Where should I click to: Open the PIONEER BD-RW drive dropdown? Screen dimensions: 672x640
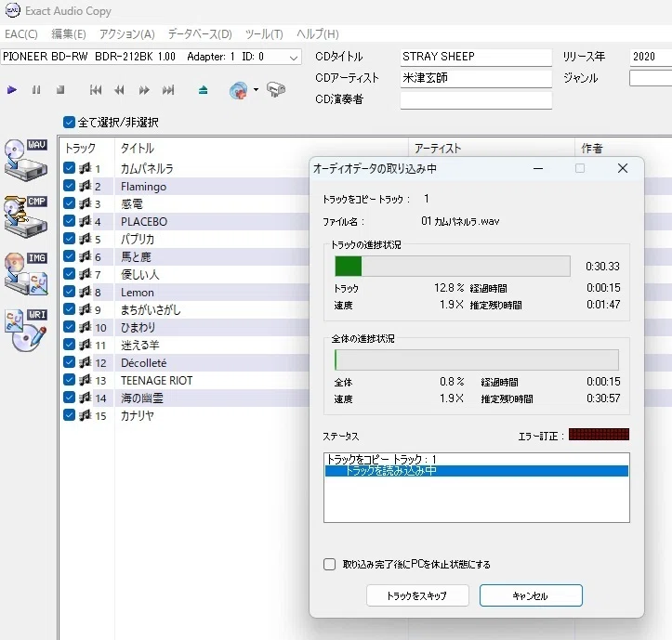(x=151, y=57)
